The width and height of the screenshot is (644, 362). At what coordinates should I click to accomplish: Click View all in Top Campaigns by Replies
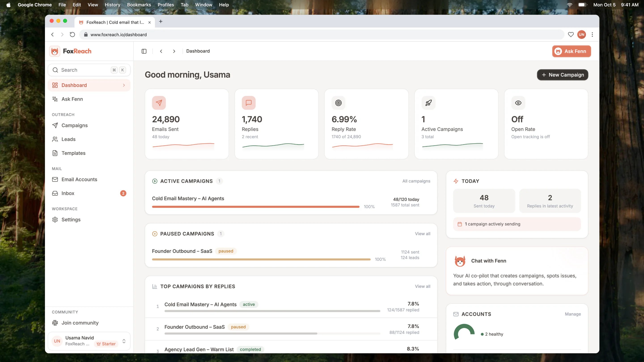click(x=422, y=286)
